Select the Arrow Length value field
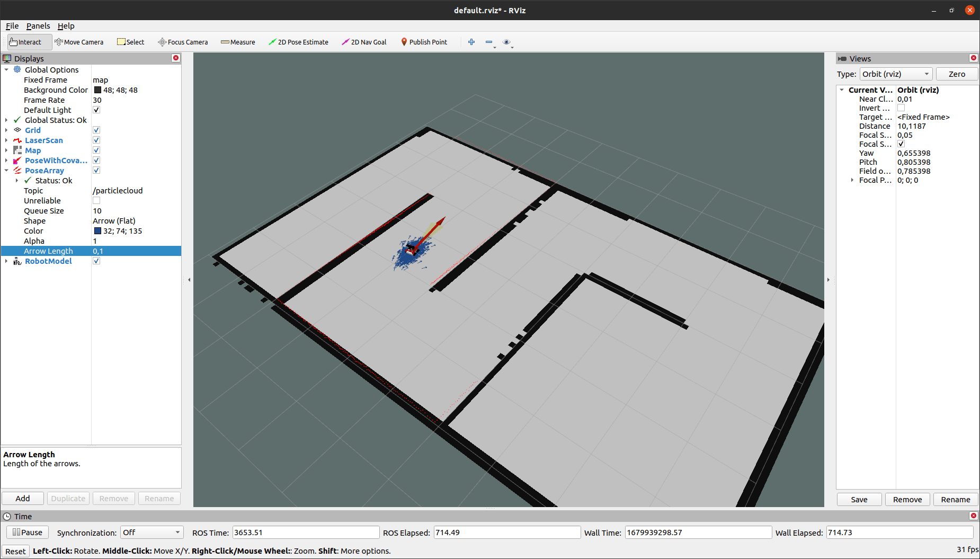Screen dimensions: 980x559 point(136,251)
